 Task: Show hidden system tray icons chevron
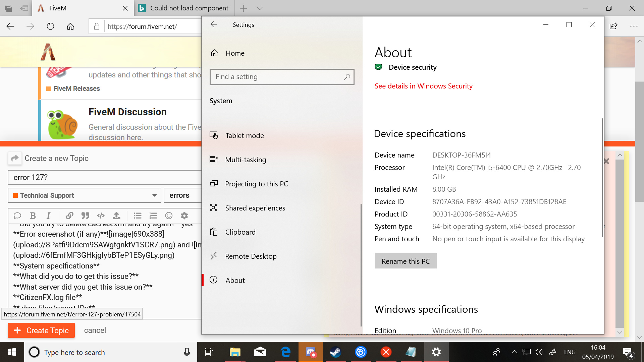click(514, 352)
